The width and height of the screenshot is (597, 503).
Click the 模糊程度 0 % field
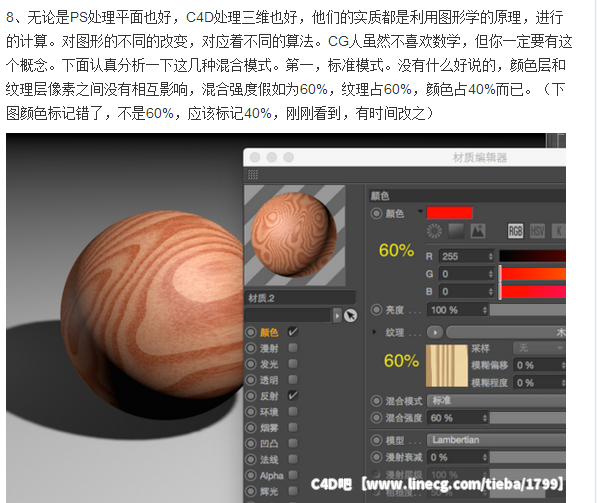539,382
